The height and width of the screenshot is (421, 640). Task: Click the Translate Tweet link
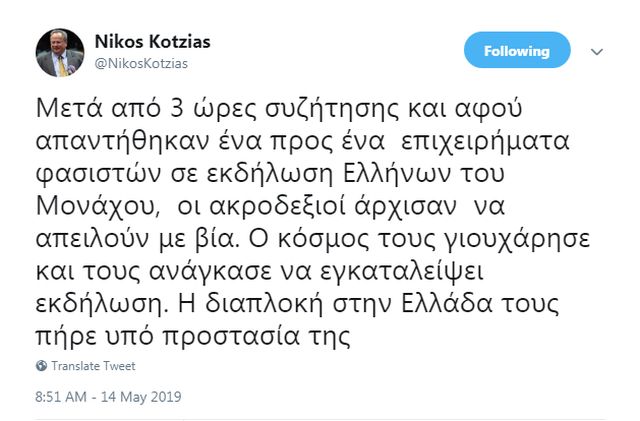point(92,366)
